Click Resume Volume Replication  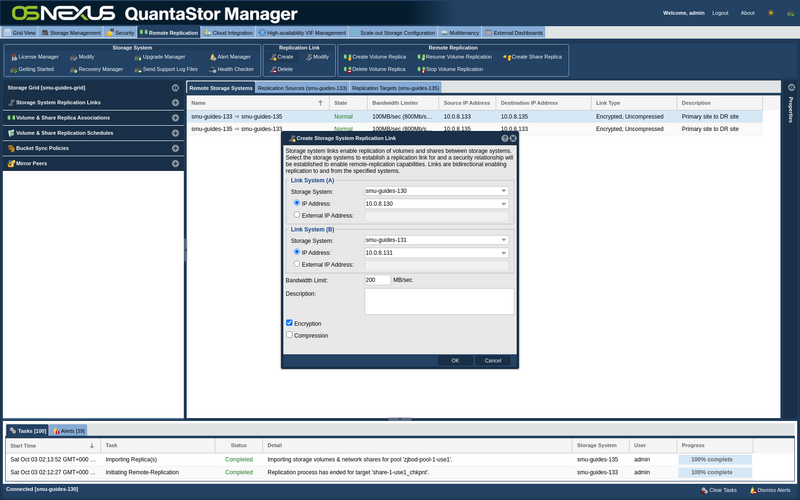tap(455, 57)
